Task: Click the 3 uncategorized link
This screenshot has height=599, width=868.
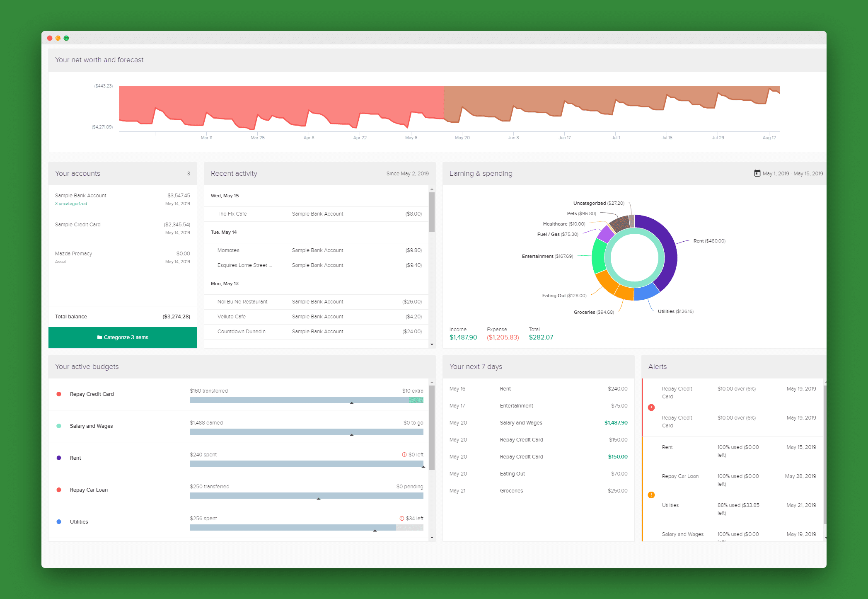Action: click(x=71, y=204)
